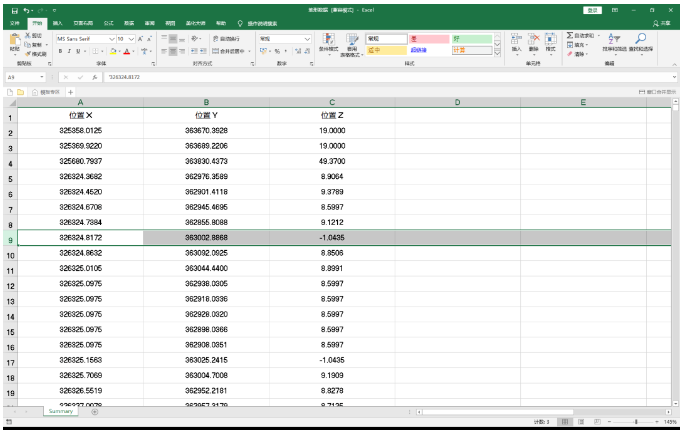
Task: Select cell B9 value 363002.8868
Action: point(206,238)
